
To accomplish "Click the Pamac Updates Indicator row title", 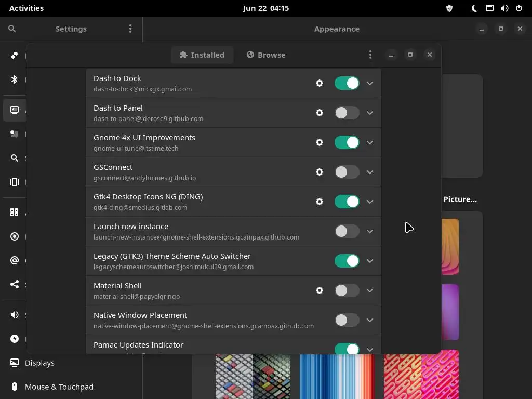I will click(138, 345).
